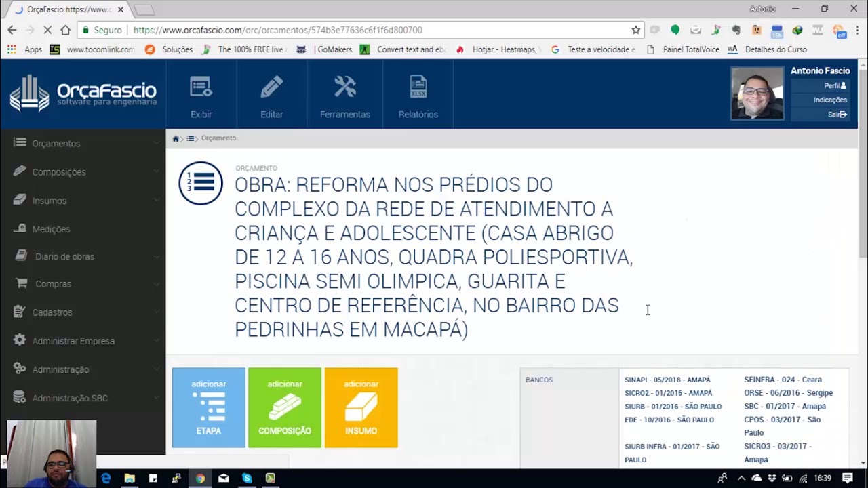Viewport: 868px width, 488px height.
Task: Click the bookmark star in address bar
Action: 635,30
